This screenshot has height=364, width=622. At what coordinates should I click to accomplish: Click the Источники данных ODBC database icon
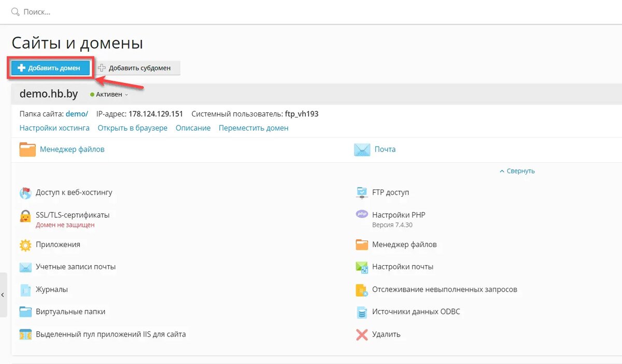pos(362,312)
